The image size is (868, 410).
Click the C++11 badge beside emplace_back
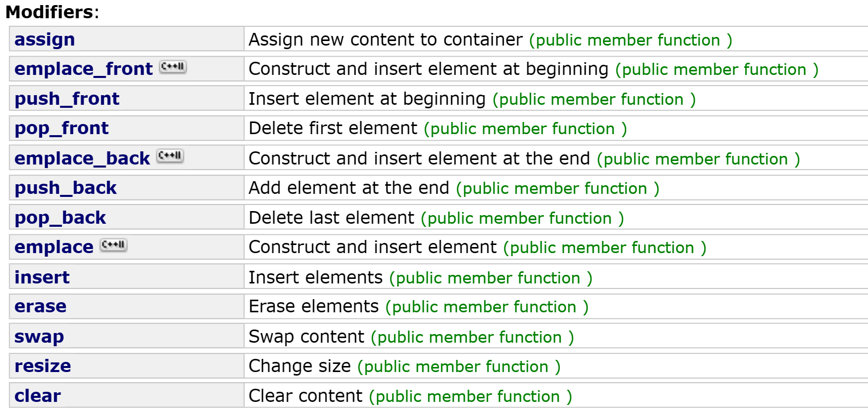(x=170, y=156)
